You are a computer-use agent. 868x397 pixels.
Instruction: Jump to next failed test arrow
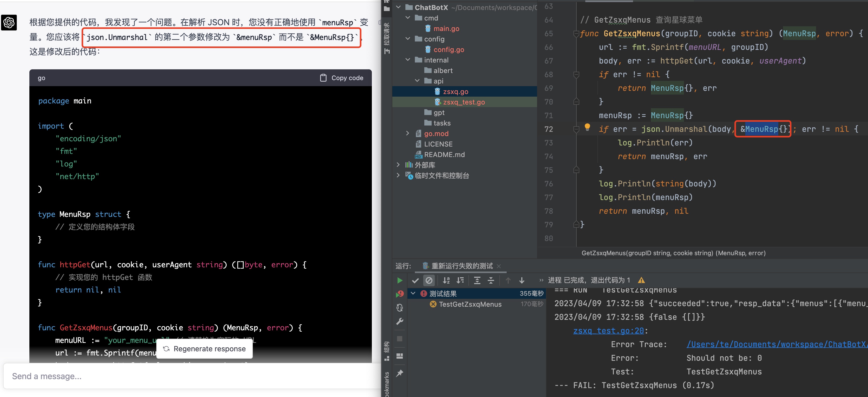[x=522, y=280]
